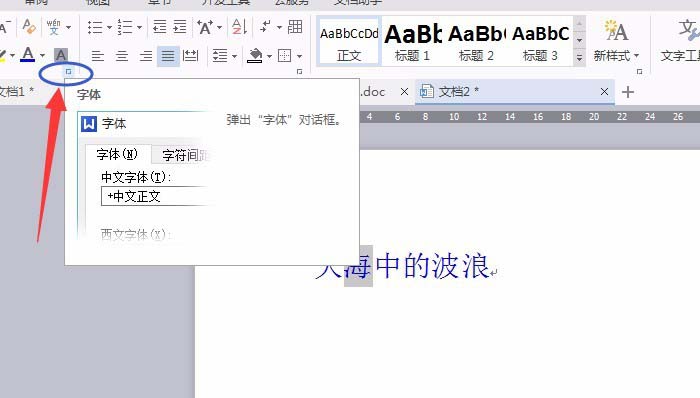Click ruler mark 10
This screenshot has height=398, width=700.
point(454,116)
